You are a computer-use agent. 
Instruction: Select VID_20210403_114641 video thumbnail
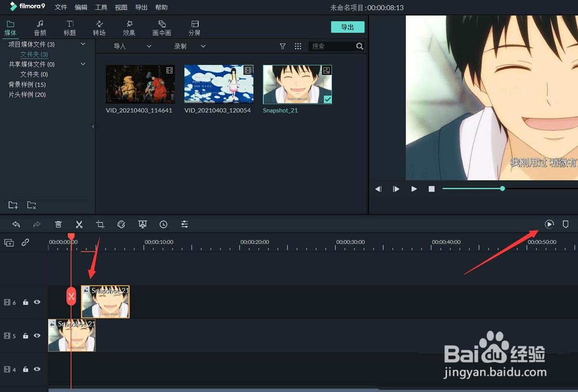click(x=140, y=84)
